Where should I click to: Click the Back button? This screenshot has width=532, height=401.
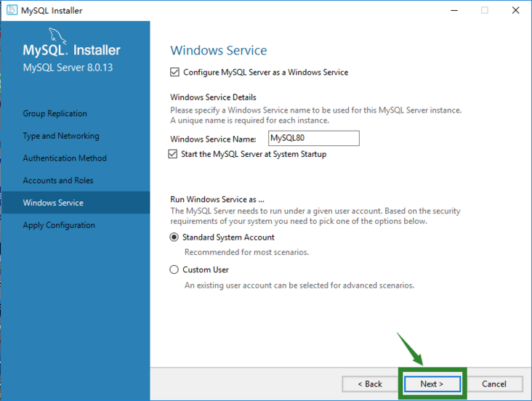(370, 384)
